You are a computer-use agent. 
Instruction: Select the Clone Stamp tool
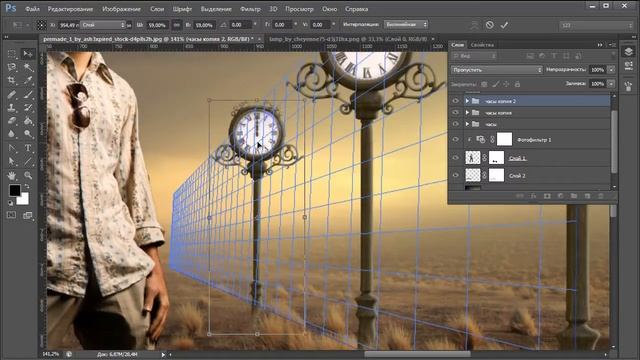tap(11, 108)
